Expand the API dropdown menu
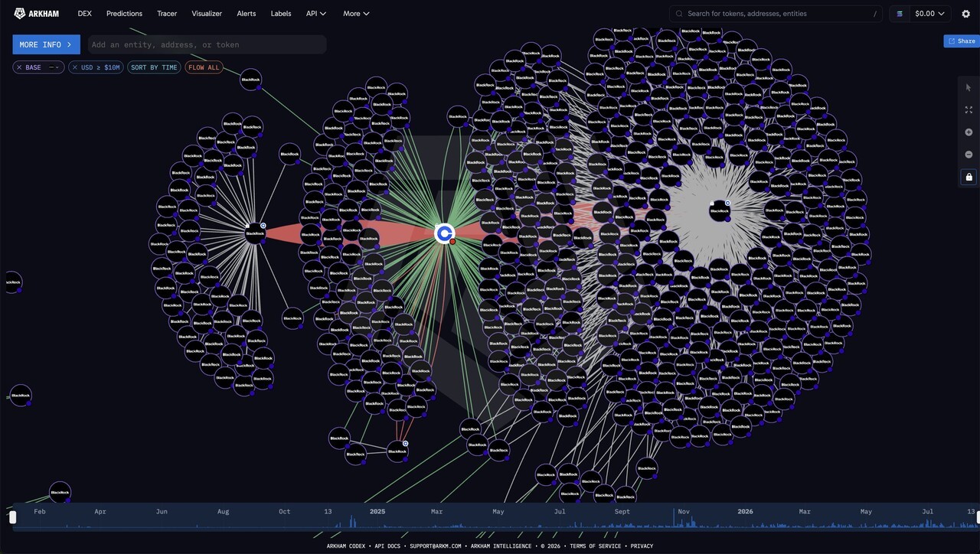 (x=316, y=13)
